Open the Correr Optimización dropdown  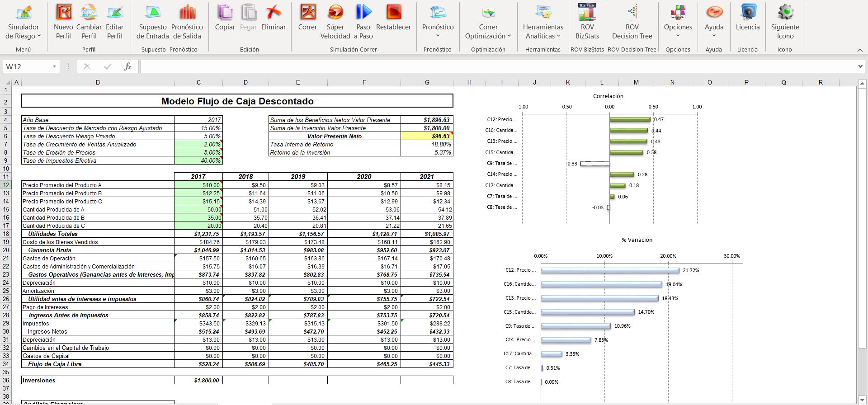488,22
